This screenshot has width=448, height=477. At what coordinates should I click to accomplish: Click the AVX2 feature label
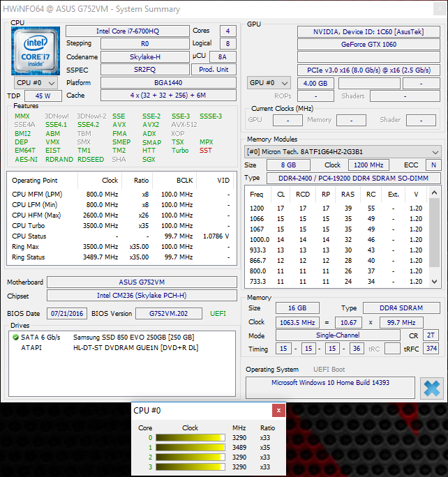tap(151, 125)
